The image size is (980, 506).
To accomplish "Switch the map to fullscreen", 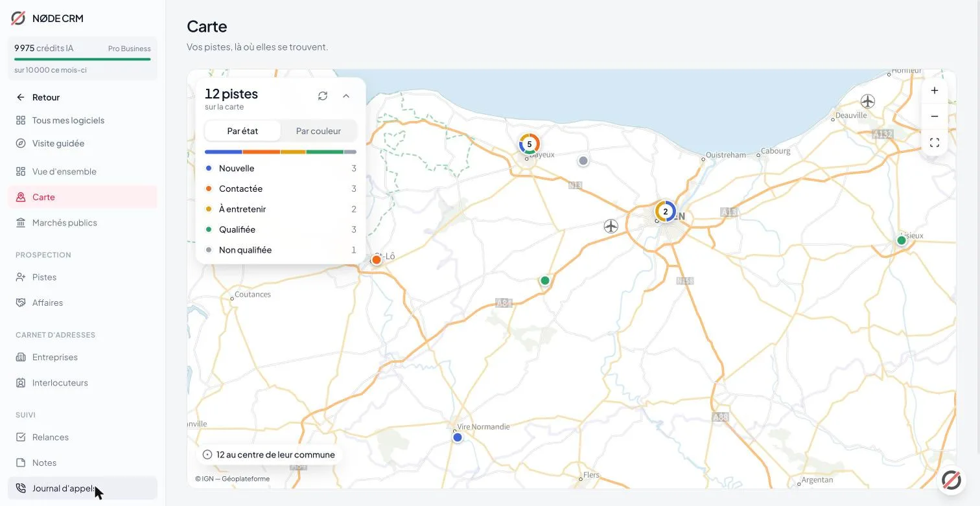I will click(935, 143).
